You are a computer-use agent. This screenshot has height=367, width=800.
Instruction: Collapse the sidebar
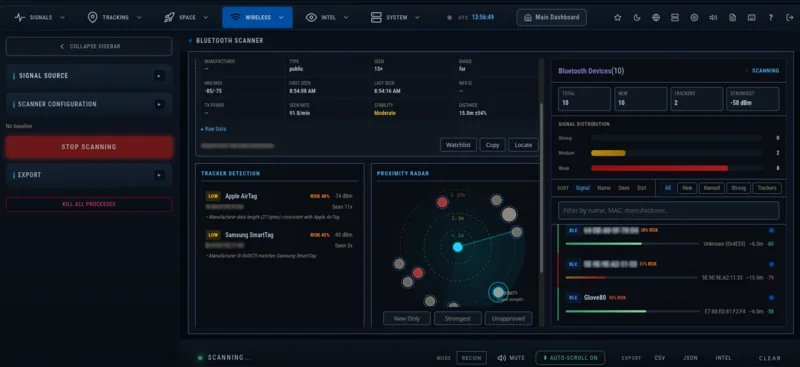coord(89,46)
